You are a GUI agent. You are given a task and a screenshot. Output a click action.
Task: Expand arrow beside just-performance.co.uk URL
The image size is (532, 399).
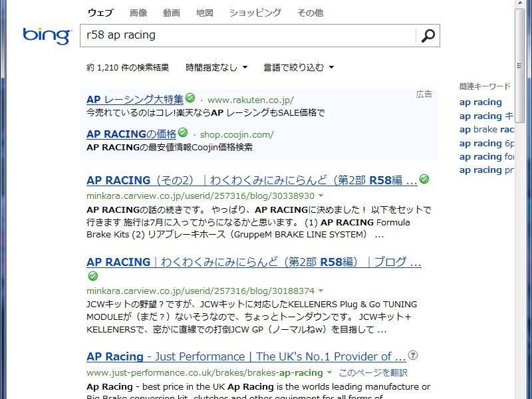(x=329, y=372)
